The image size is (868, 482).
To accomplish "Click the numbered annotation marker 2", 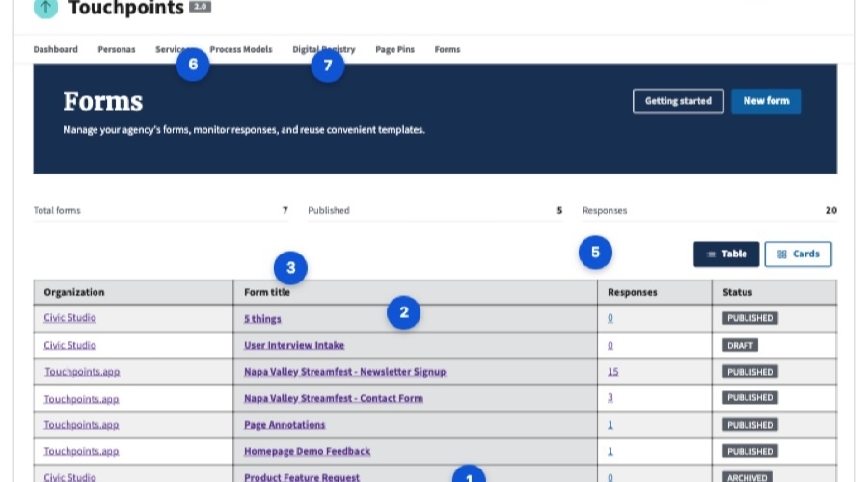I will [404, 311].
